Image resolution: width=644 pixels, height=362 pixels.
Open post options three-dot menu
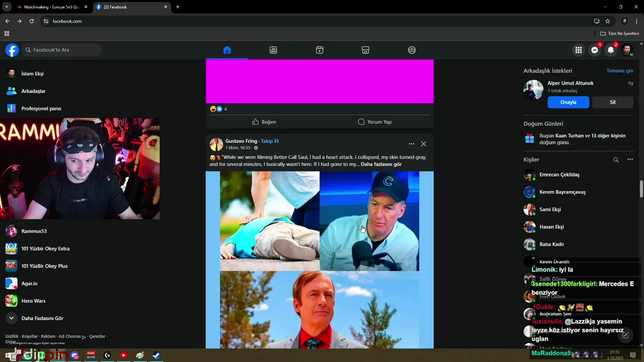pyautogui.click(x=412, y=144)
